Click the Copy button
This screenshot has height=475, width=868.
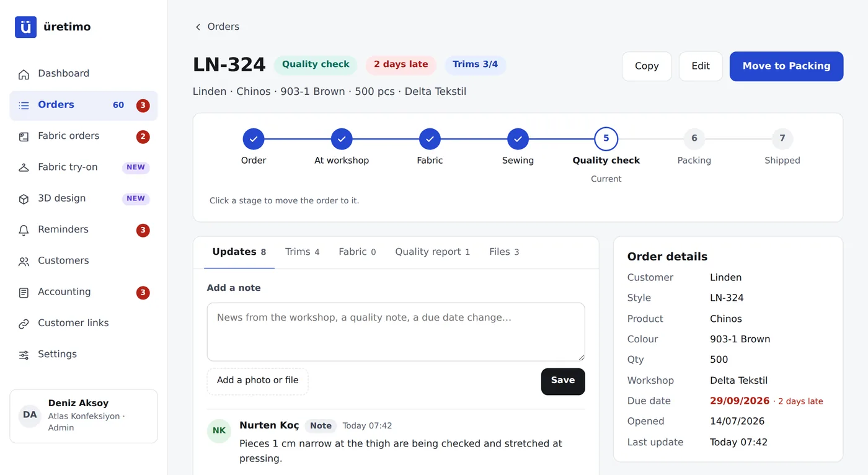(x=647, y=66)
